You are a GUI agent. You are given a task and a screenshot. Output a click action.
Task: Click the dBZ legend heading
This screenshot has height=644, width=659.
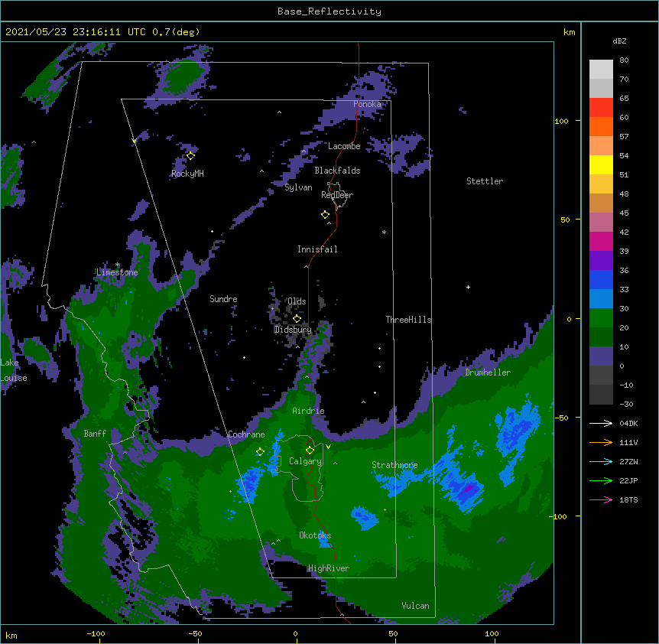click(619, 41)
